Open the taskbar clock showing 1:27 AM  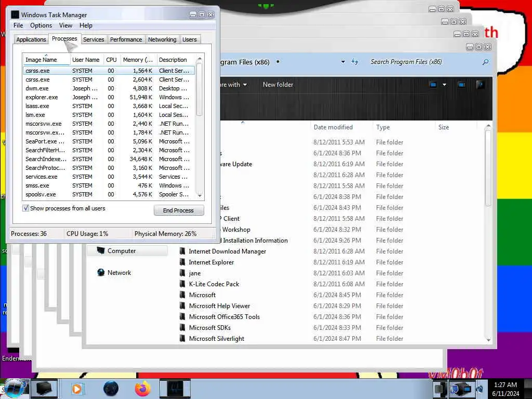[506, 389]
